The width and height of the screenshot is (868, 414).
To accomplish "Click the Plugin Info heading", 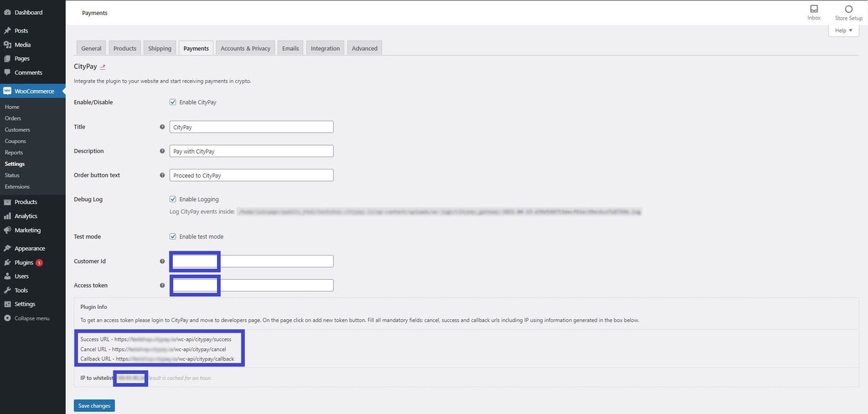I will point(94,307).
